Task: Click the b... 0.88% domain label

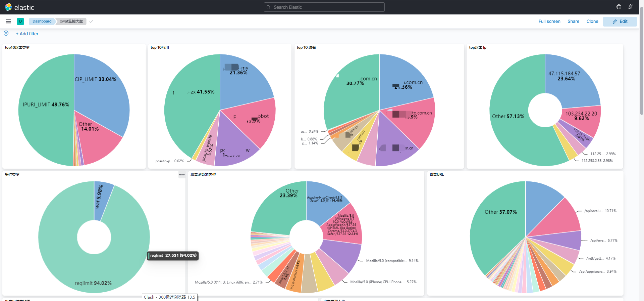Action: [309, 139]
